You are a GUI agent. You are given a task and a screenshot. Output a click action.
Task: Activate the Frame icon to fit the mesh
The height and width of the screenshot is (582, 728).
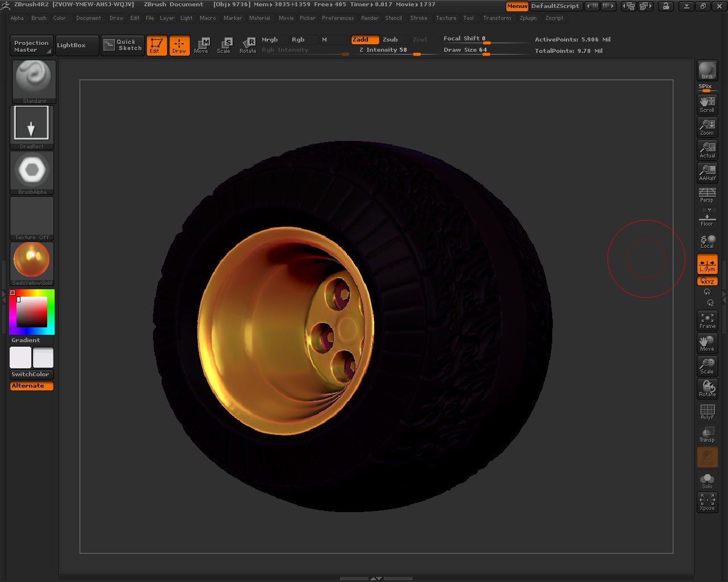click(x=707, y=320)
